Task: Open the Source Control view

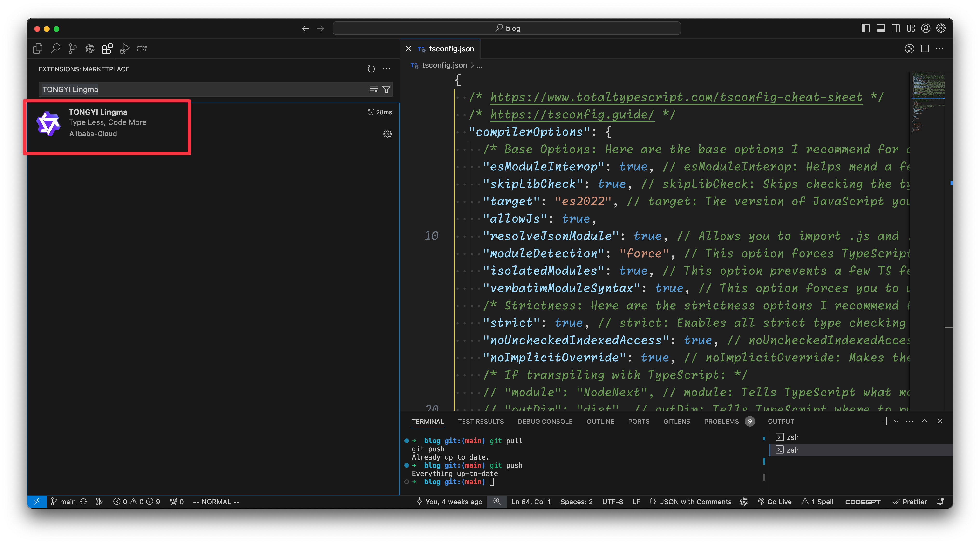Action: [x=72, y=49]
